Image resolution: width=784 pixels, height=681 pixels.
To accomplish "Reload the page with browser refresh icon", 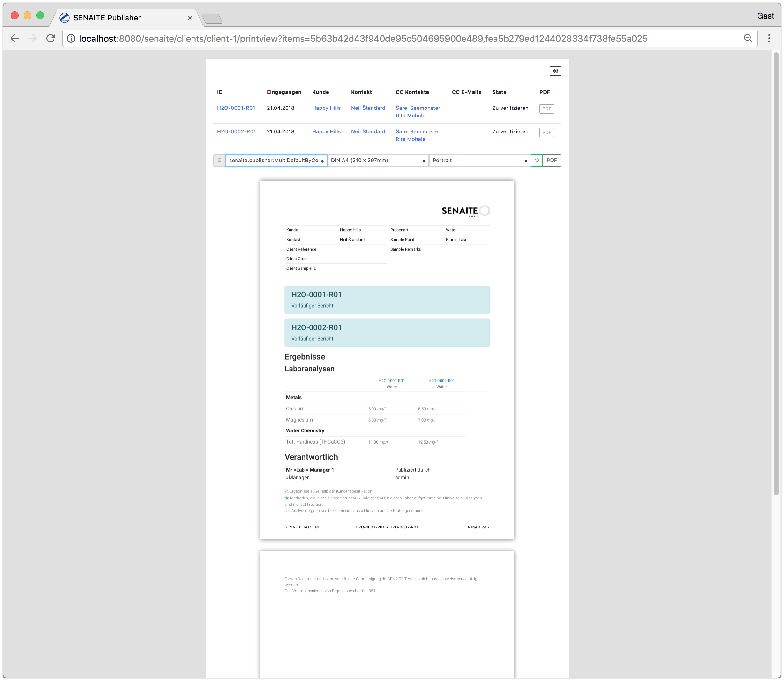I will click(50, 38).
